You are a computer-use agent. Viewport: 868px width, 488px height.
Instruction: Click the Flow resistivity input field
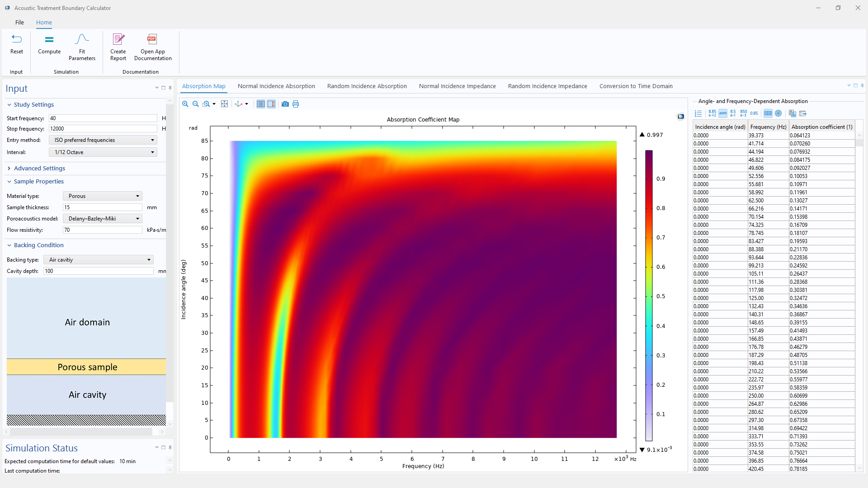[x=103, y=230]
